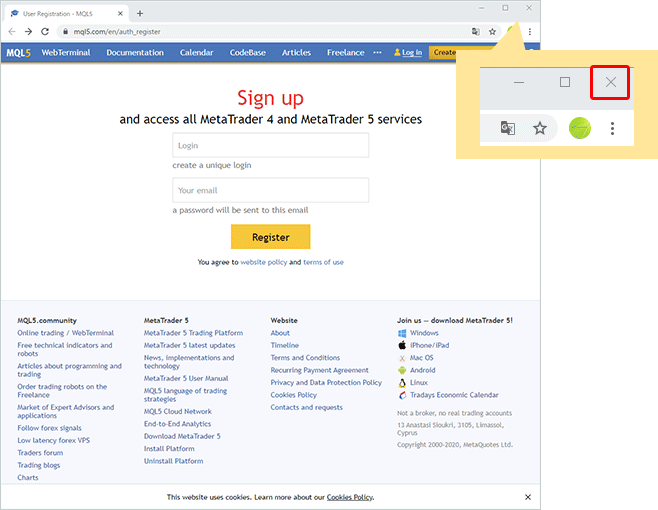Click the Tradays calendar icon
658x510 pixels.
tap(402, 395)
